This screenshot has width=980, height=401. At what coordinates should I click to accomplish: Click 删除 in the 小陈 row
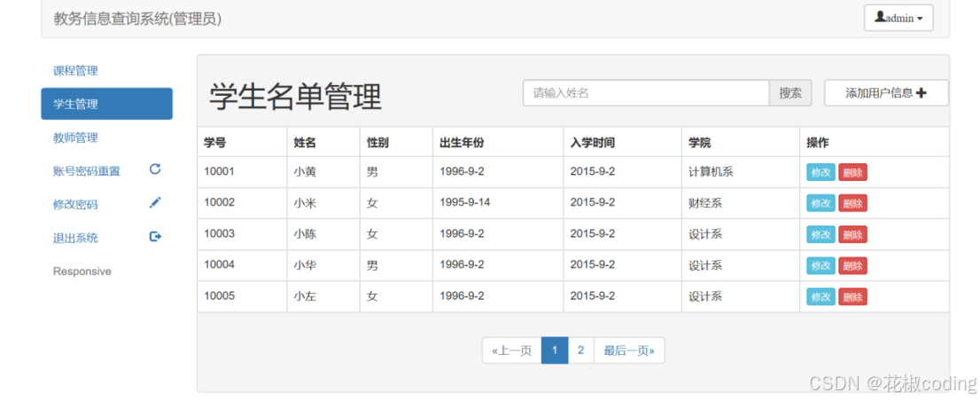pyautogui.click(x=852, y=234)
